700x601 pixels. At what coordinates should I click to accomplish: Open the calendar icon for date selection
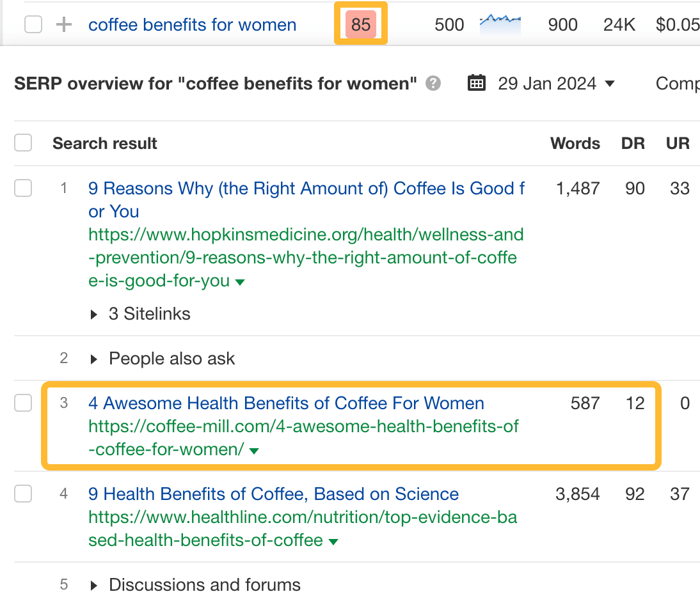coord(476,82)
